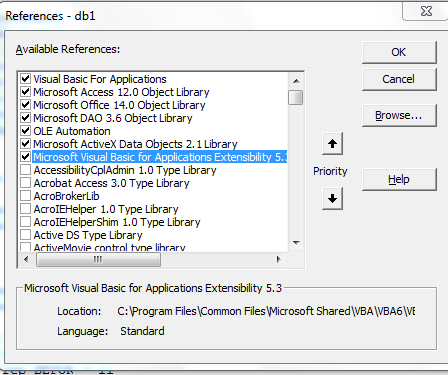Check AccessibilityCplAdmin 1.0 Type Library
The height and width of the screenshot is (375, 448).
(x=25, y=170)
